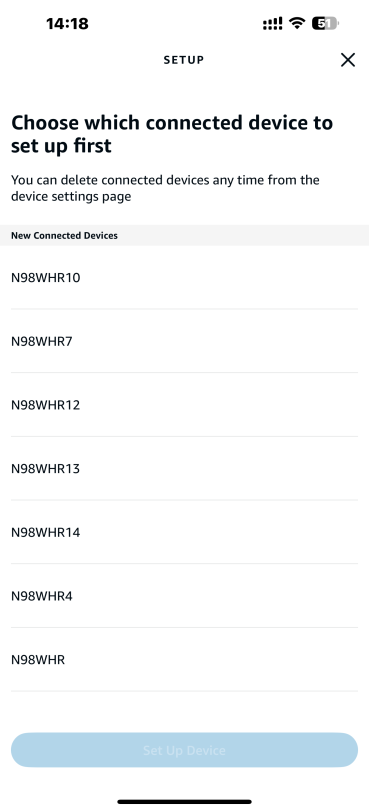
Task: Choose N98WHR4 to set up first
Action: [x=184, y=596]
